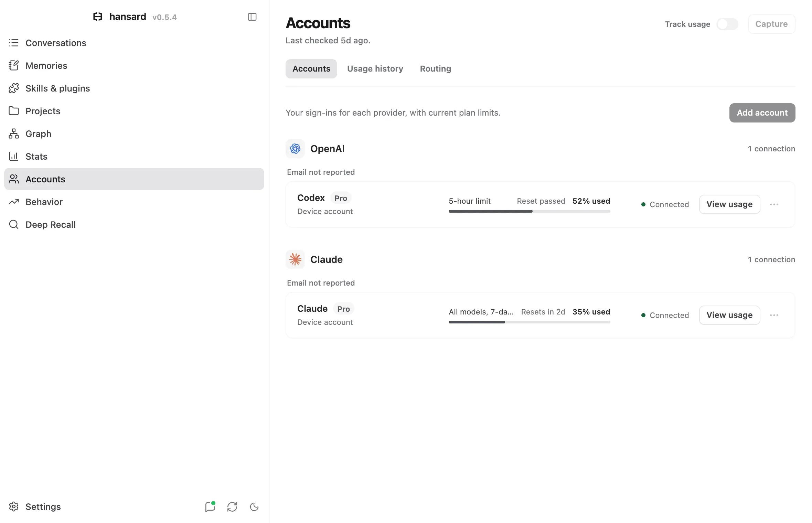Switch to the Usage history tab
Image resolution: width=812 pixels, height=523 pixels.
tap(375, 69)
